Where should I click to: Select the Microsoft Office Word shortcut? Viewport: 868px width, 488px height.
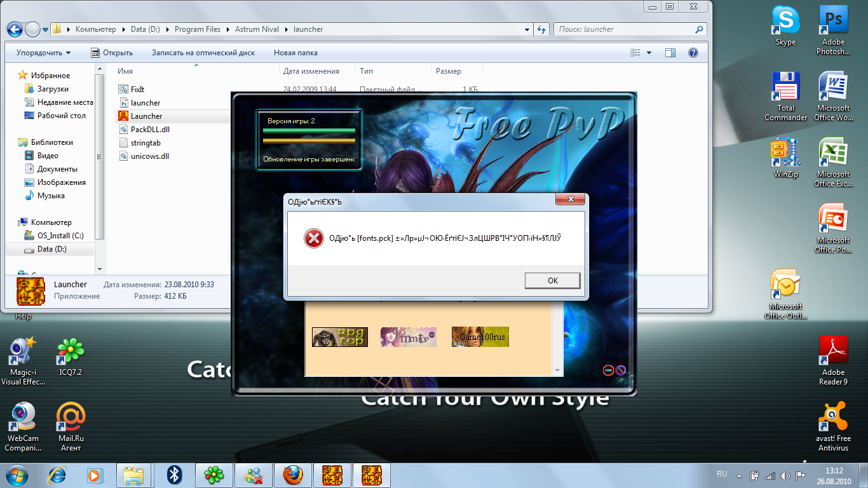833,96
